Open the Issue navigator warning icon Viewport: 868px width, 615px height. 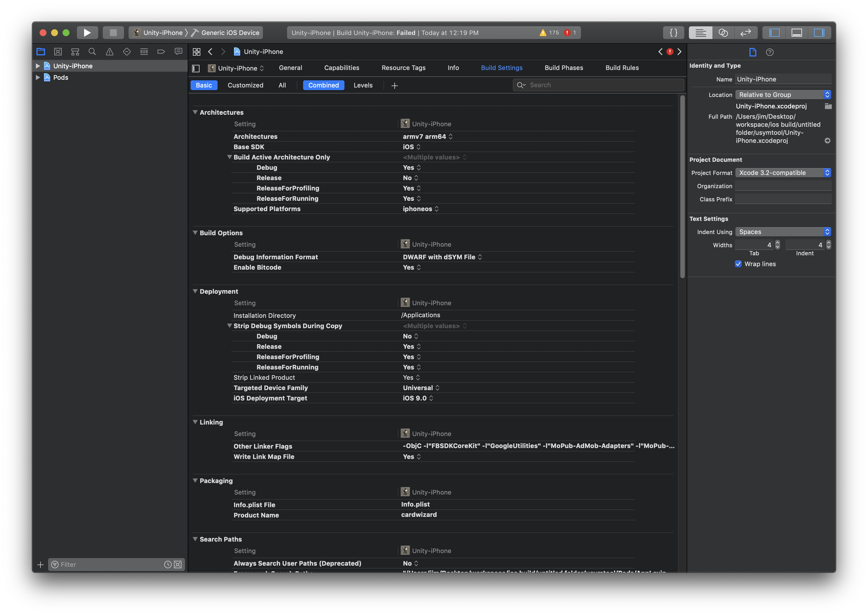point(109,52)
